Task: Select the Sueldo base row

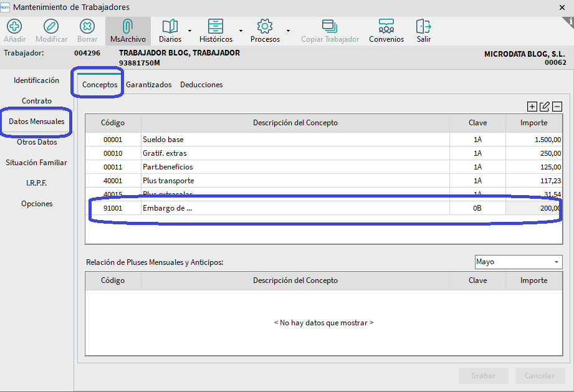Action: coord(323,140)
